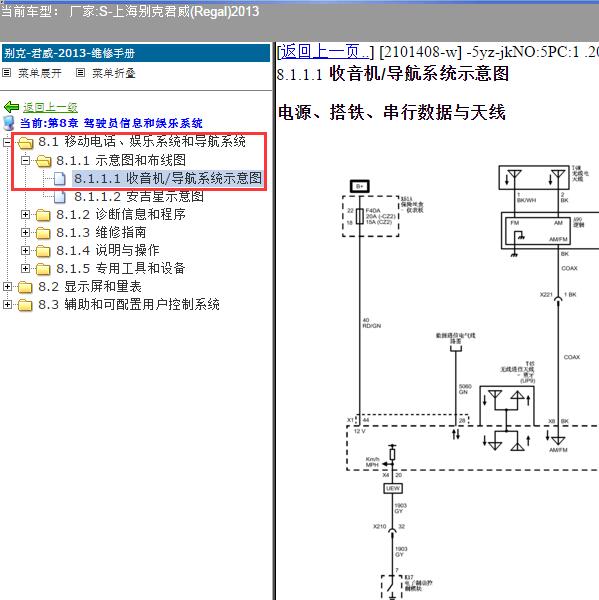Open 8.1.3 维修指南 item
599x600 pixels.
click(101, 232)
